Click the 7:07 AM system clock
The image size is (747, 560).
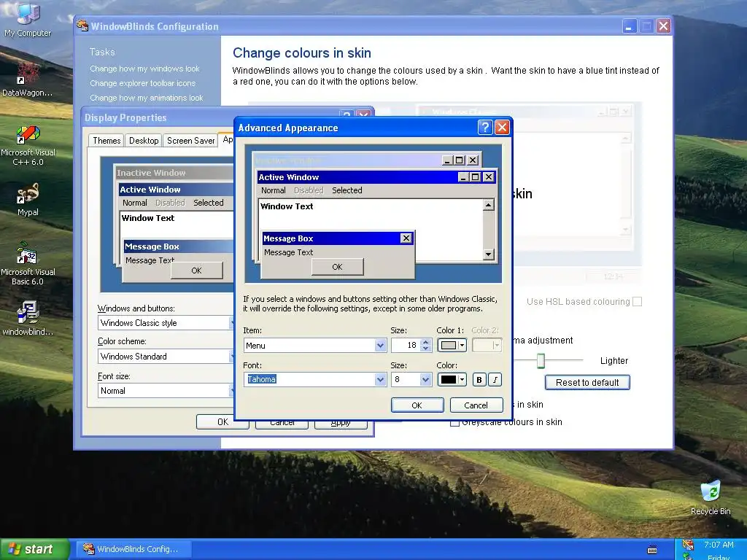point(719,545)
